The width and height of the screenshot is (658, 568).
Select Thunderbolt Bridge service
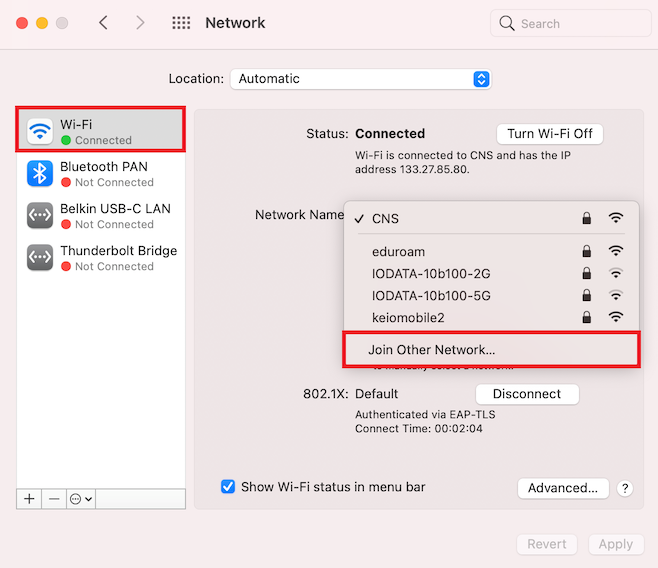[x=101, y=258]
